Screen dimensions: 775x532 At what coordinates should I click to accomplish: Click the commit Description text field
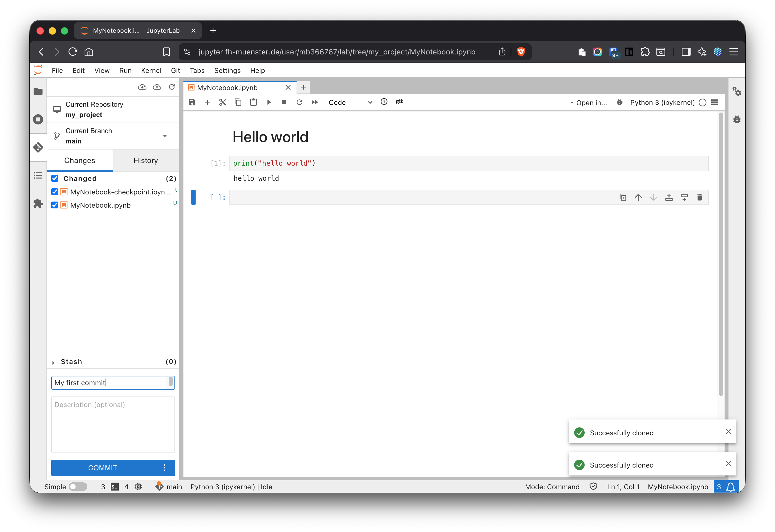tap(113, 424)
